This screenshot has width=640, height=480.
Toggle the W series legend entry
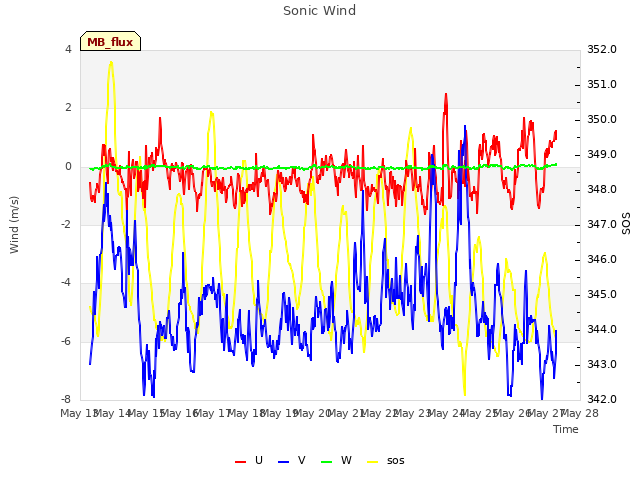(336, 460)
